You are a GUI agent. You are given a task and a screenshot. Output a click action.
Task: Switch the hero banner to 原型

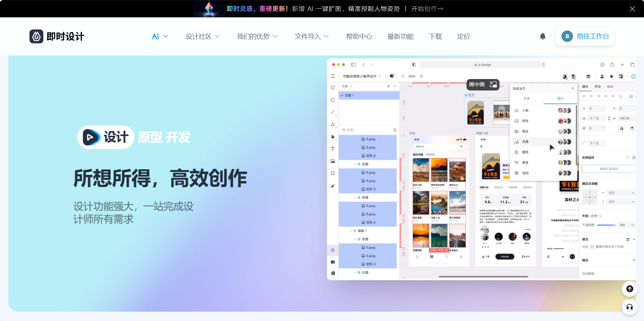(150, 138)
